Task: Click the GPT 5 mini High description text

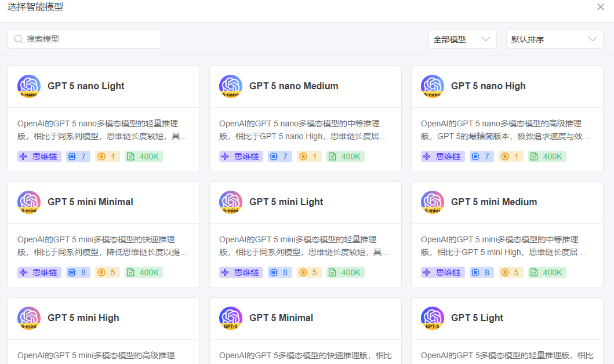Action: tap(96, 355)
